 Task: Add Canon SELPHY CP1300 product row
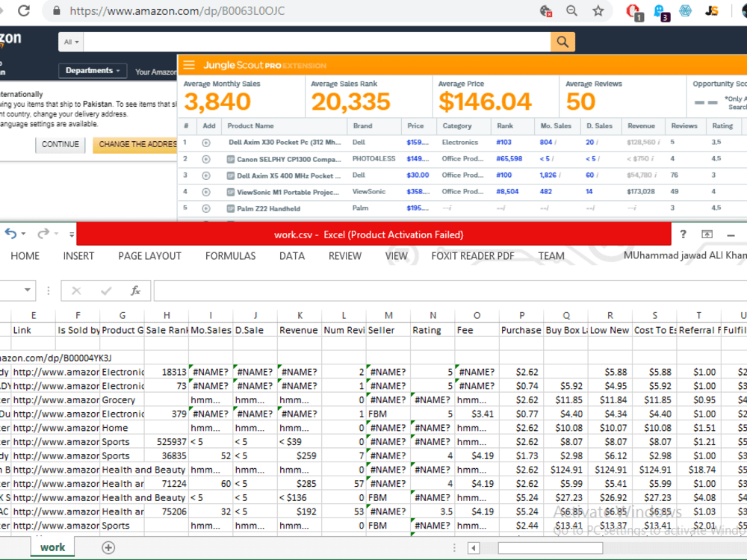(206, 159)
